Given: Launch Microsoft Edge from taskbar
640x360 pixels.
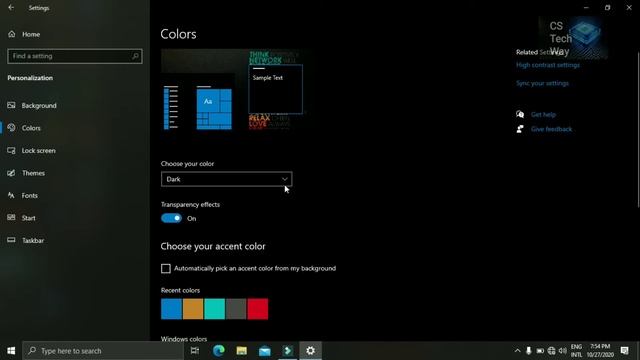Looking at the screenshot, I should coord(218,351).
